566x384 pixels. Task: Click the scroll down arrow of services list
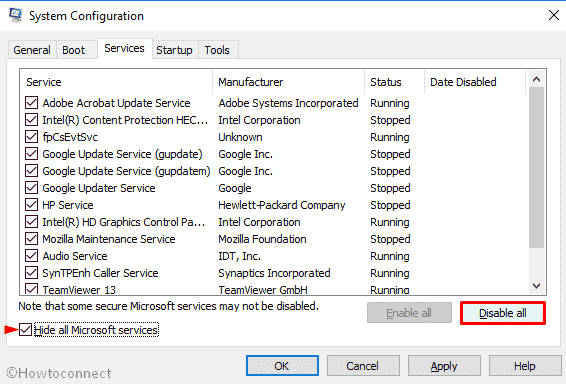coord(536,285)
